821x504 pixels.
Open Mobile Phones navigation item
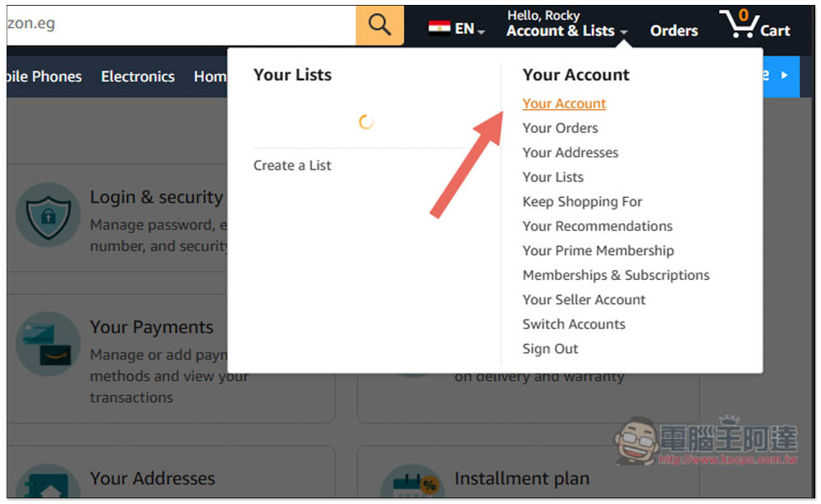tap(44, 77)
